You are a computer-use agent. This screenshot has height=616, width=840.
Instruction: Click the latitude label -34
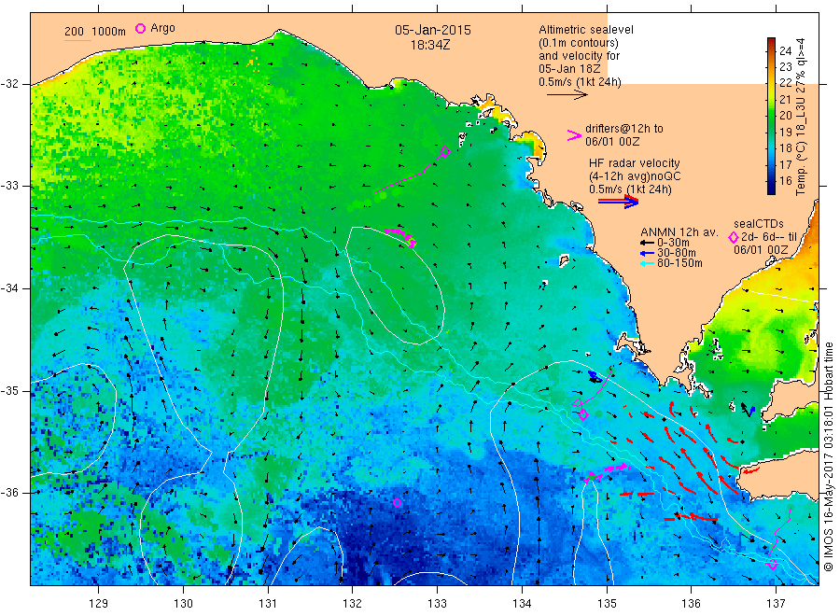click(9, 288)
